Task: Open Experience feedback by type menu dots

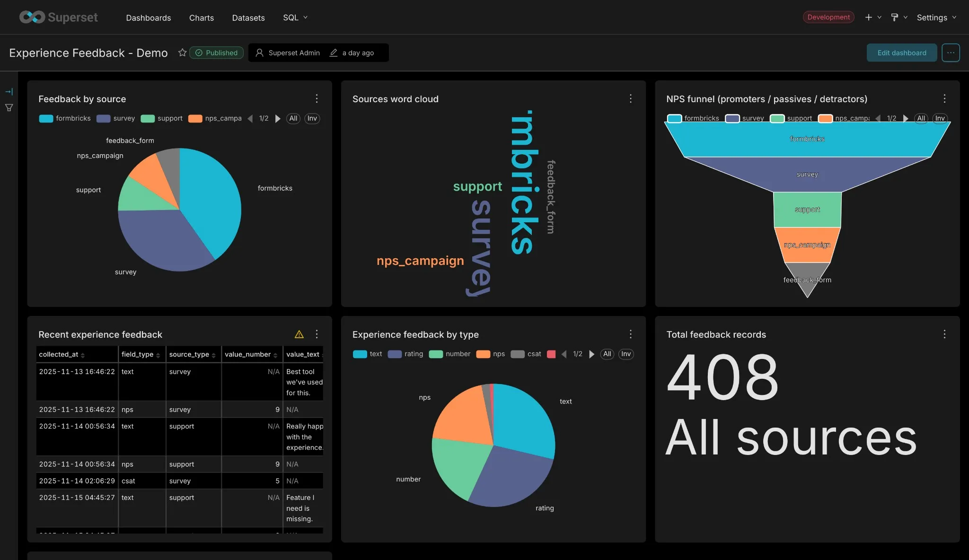Action: (x=630, y=334)
